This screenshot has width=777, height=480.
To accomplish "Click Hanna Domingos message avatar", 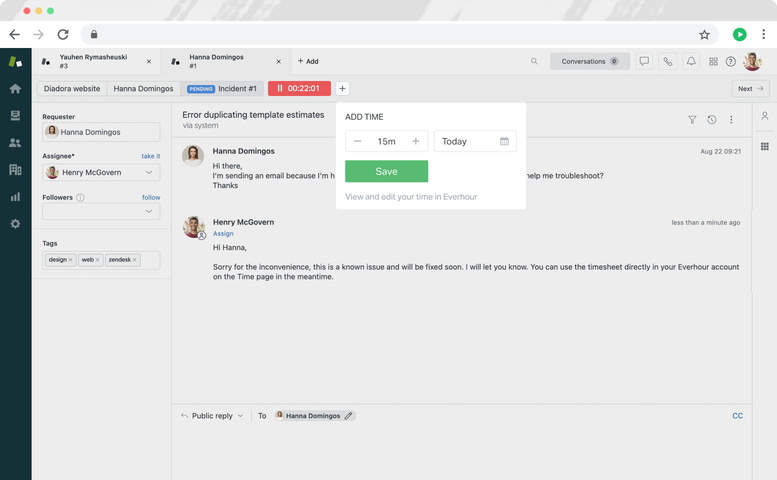I will click(x=193, y=156).
